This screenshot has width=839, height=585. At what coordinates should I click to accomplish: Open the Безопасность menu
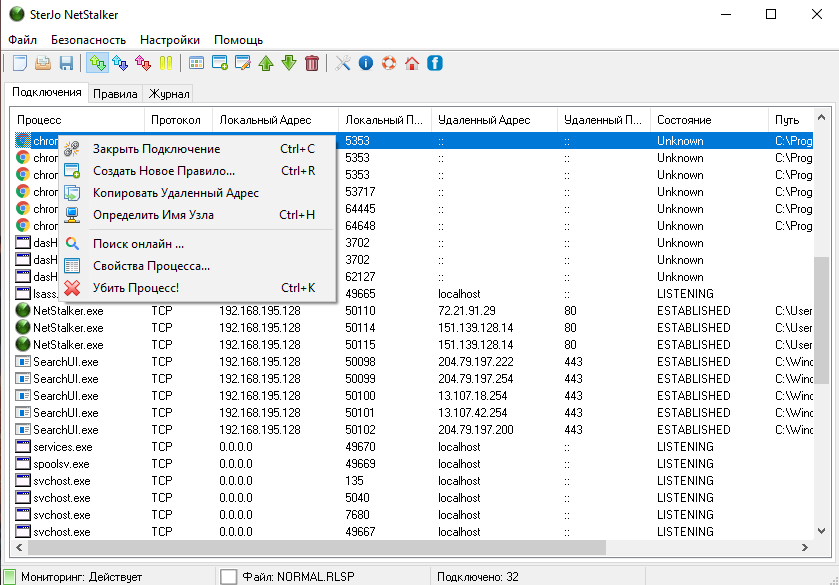pos(88,40)
